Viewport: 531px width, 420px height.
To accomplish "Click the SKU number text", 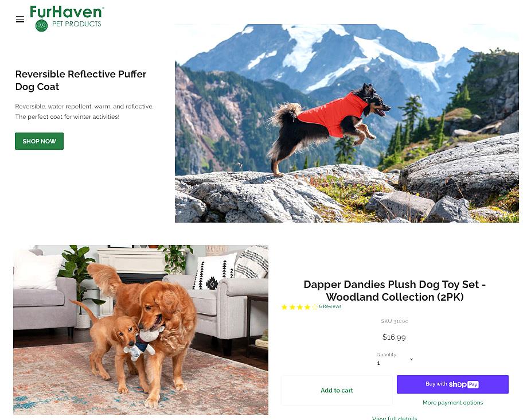I will 401,321.
